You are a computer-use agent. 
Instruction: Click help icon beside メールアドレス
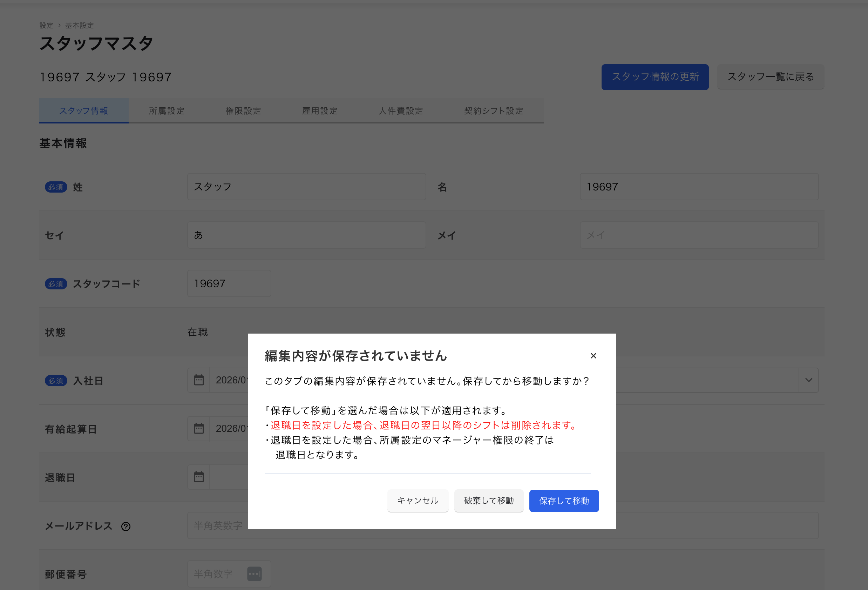point(126,527)
